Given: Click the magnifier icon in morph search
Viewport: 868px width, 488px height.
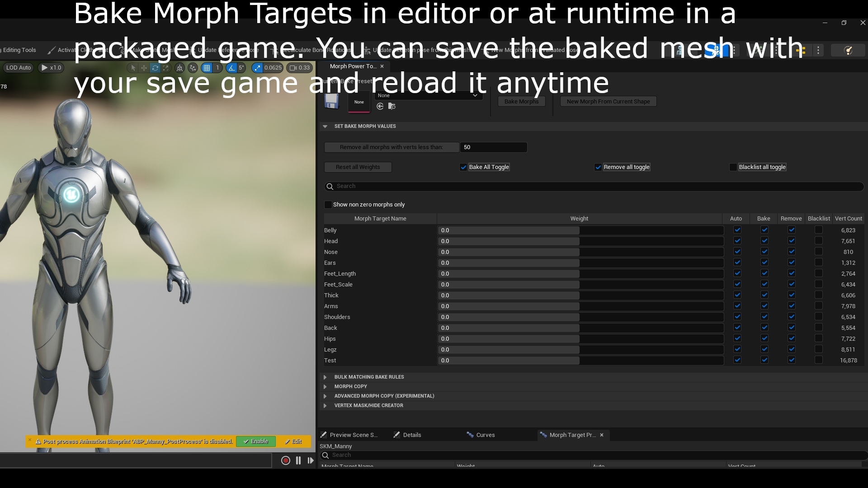Looking at the screenshot, I should [330, 186].
